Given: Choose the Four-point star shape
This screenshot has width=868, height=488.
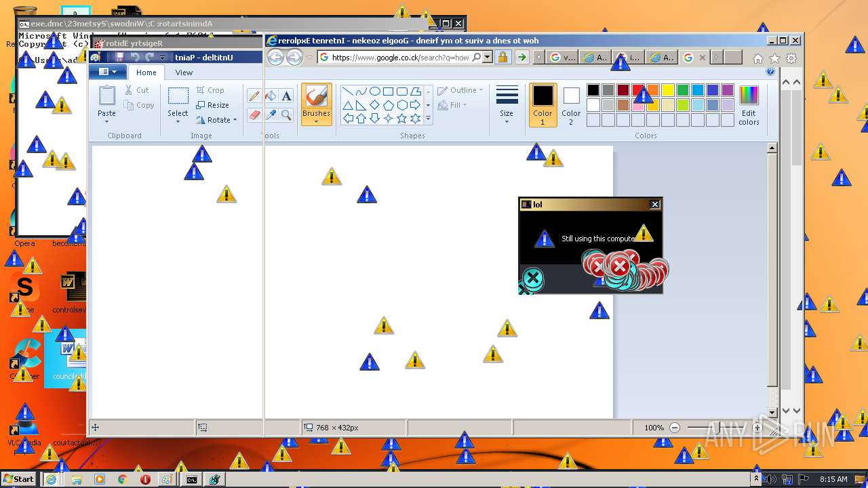Looking at the screenshot, I should pyautogui.click(x=388, y=119).
